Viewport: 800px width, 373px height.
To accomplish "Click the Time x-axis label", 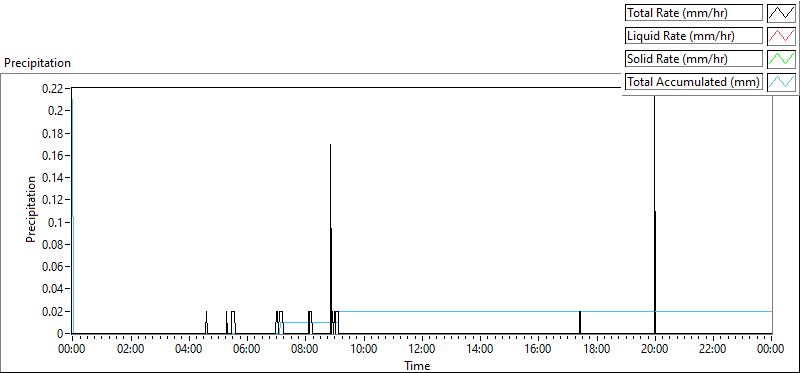I will click(x=417, y=366).
